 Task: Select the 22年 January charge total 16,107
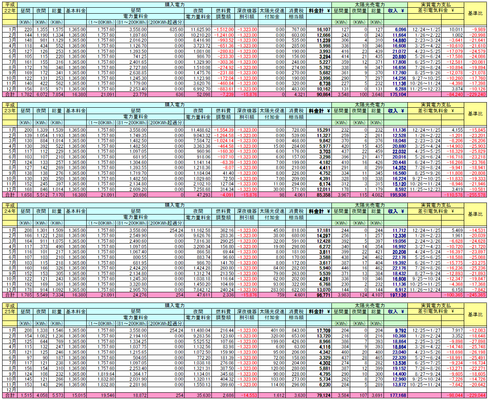319,30
